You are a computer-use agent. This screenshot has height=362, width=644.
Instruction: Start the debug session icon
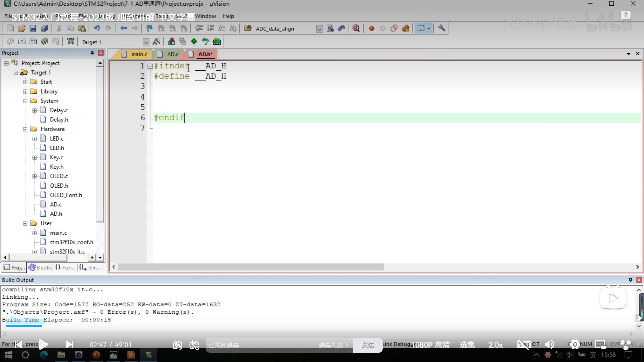point(356,28)
